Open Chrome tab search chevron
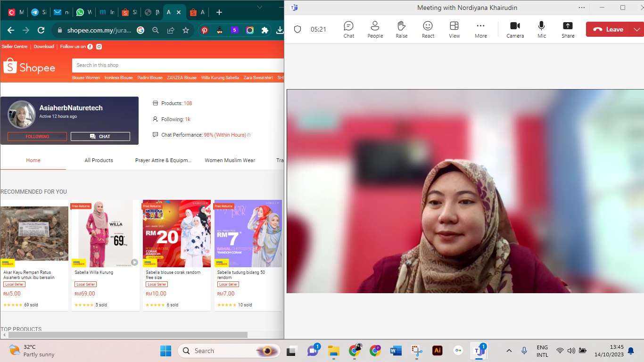The width and height of the screenshot is (644, 362). tap(261, 7)
